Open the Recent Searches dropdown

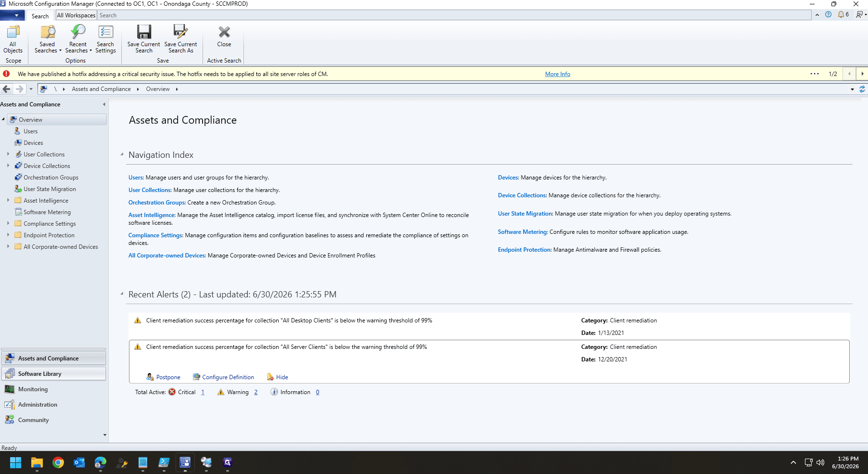(78, 39)
